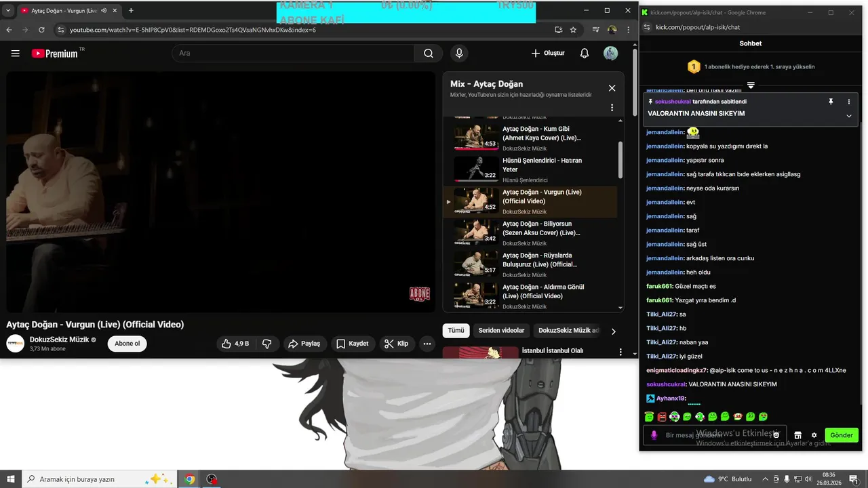Close the Mix - Aytaç Doğan playlist panel

click(612, 88)
